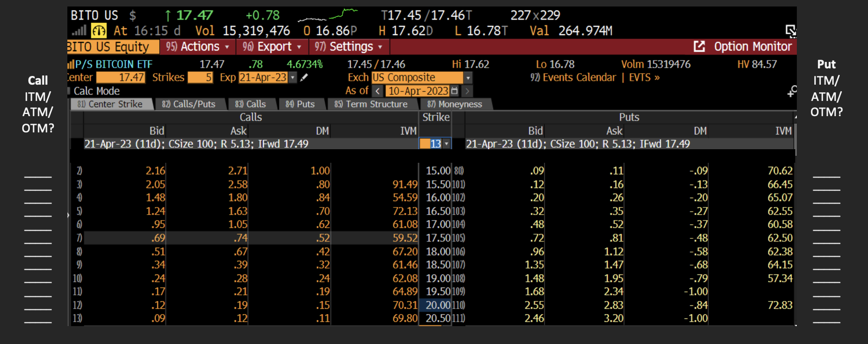Open the 96) Export dropdown menu
Viewport: 868px width, 344px height.
pyautogui.click(x=272, y=47)
